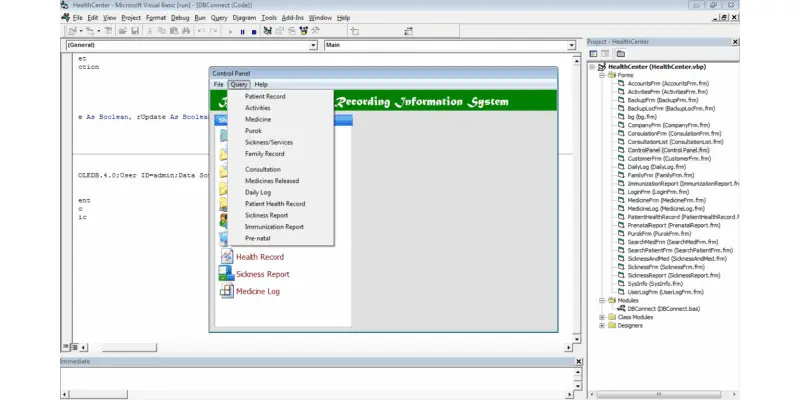Click the Sickness Report sidebar icon

point(227,274)
